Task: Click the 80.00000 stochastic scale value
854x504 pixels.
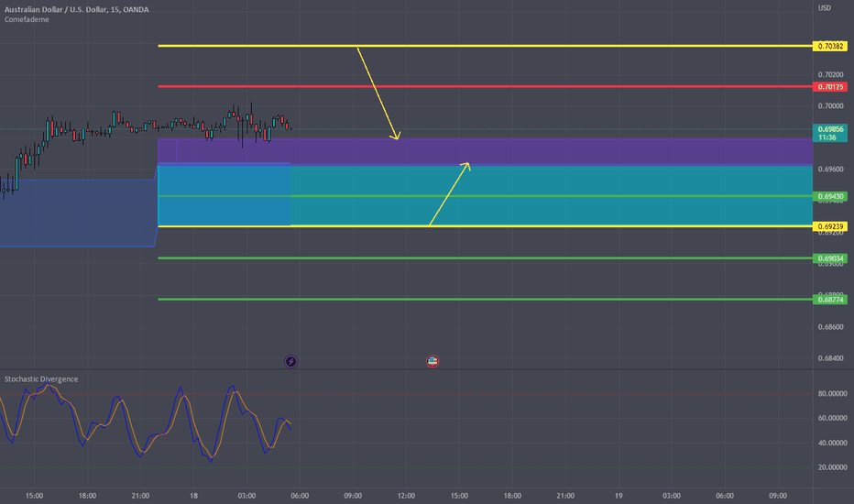Action: tap(832, 393)
